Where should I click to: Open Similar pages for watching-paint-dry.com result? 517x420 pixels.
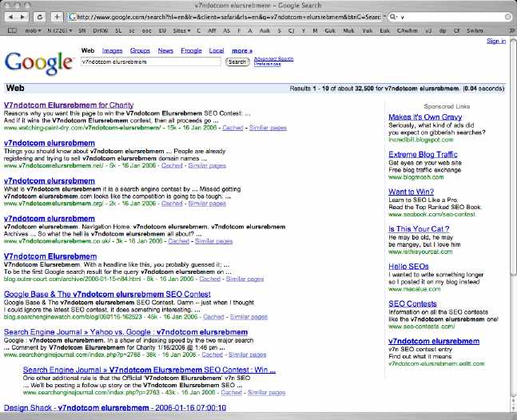[x=268, y=128]
